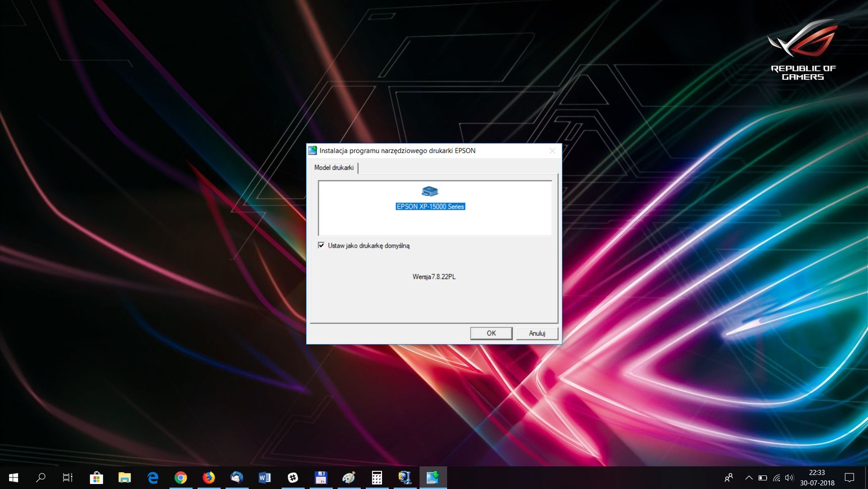Viewport: 868px width, 489px height.
Task: Check the battery status icon
Action: pos(763,477)
